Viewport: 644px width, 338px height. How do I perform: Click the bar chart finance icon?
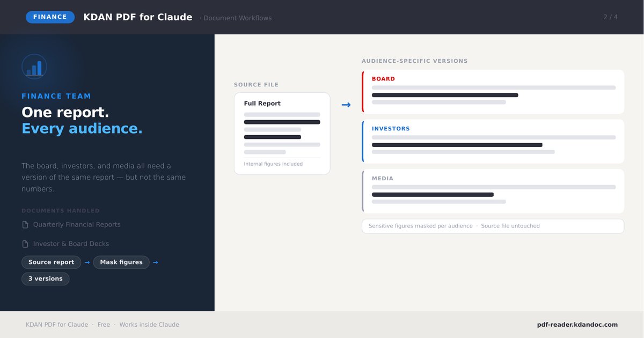pyautogui.click(x=34, y=67)
